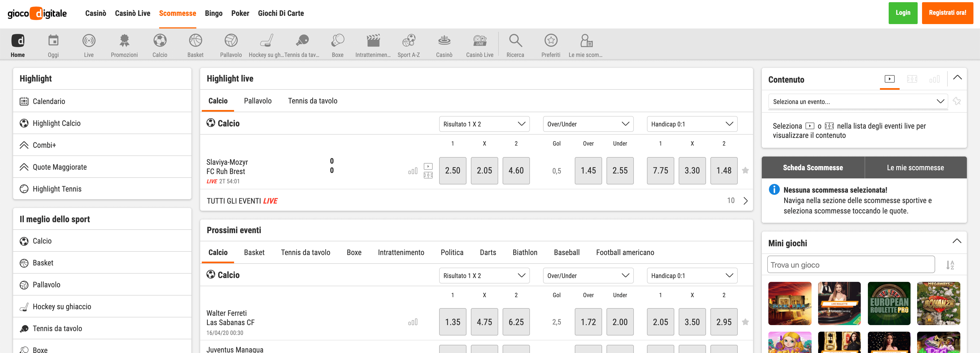Click the Trova un gioco search field
This screenshot has width=980, height=353.
[x=851, y=265]
